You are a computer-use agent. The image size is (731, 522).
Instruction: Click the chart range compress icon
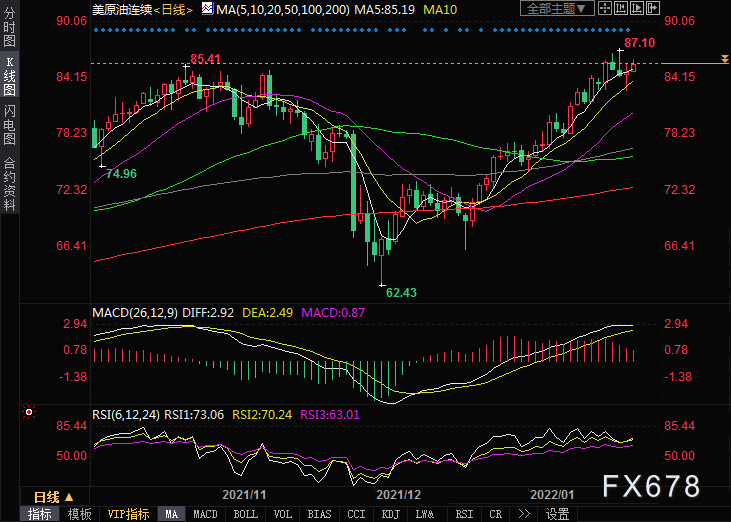click(x=621, y=8)
